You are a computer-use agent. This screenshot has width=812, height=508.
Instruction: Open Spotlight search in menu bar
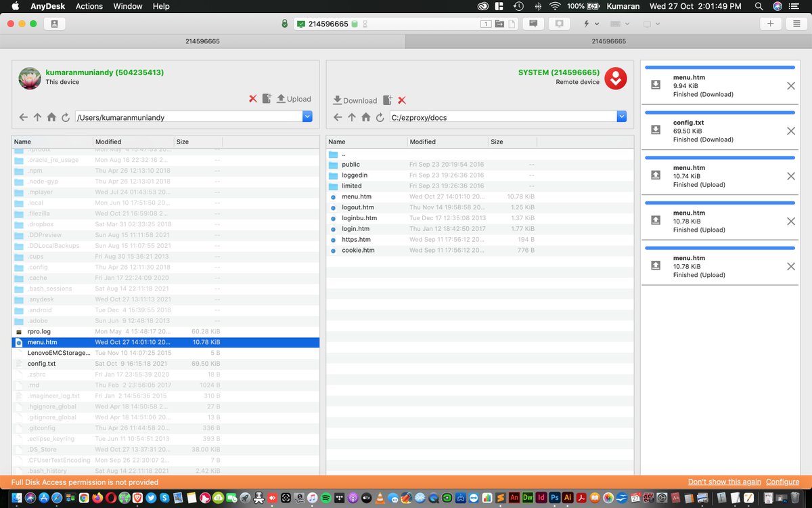tap(759, 6)
